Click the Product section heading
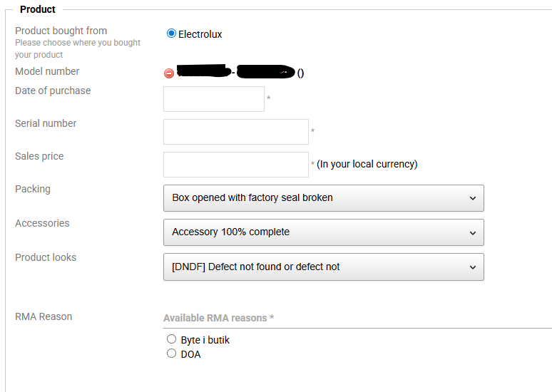The width and height of the screenshot is (552, 392). [x=38, y=9]
